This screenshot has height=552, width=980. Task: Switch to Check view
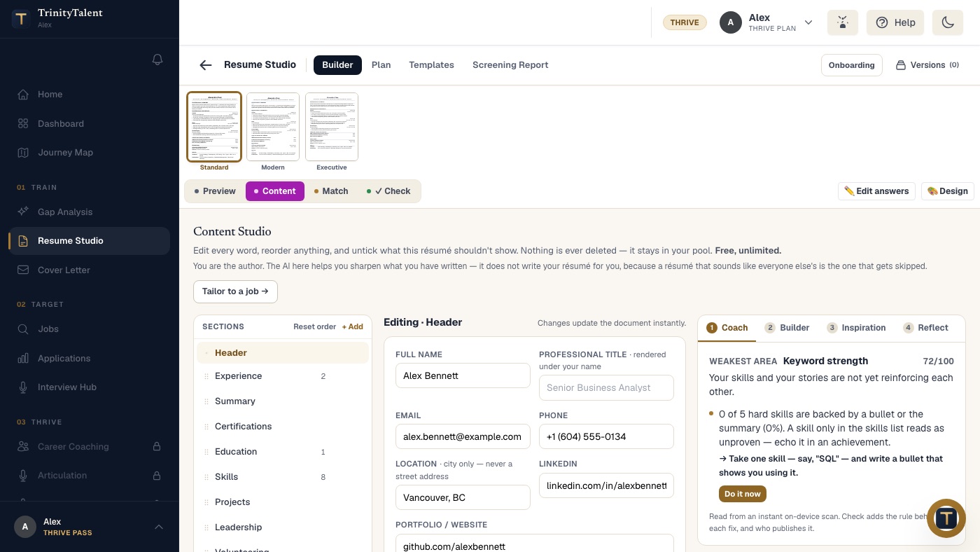(x=388, y=191)
